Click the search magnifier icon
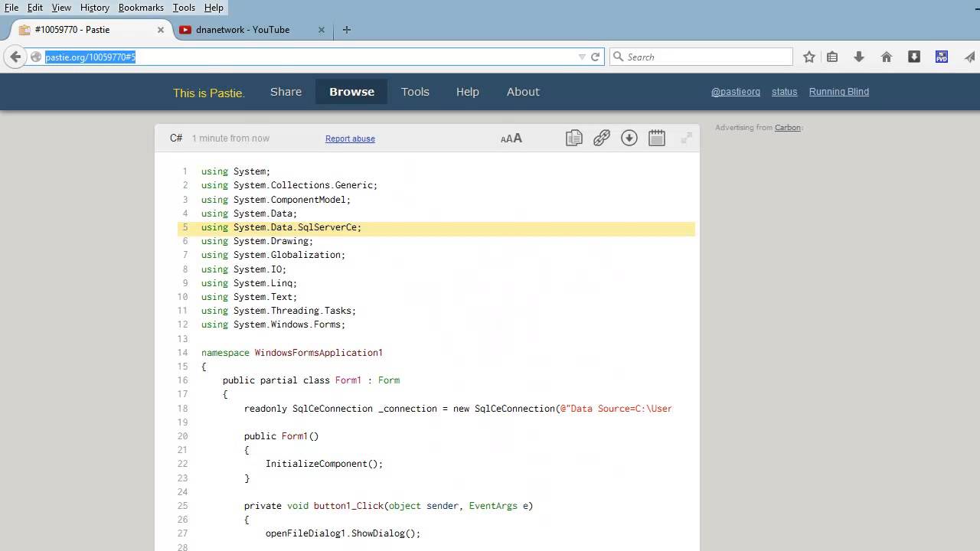Image resolution: width=980 pixels, height=551 pixels. [x=618, y=57]
